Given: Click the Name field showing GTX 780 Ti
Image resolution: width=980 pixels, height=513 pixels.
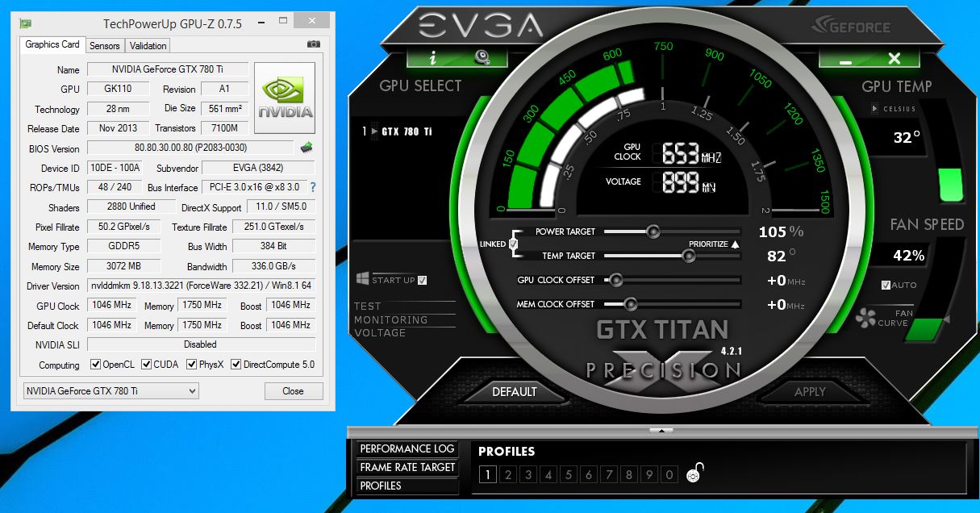Looking at the screenshot, I should [168, 69].
